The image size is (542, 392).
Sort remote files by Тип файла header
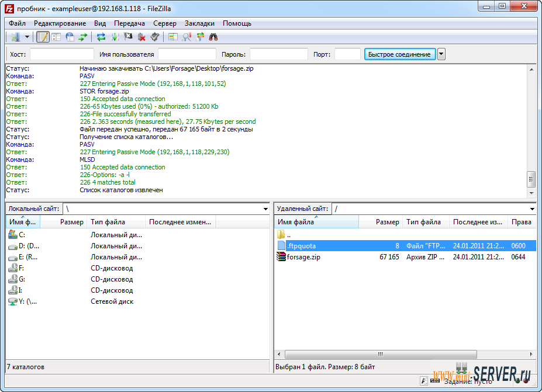click(x=426, y=222)
